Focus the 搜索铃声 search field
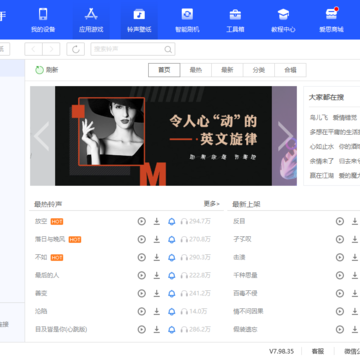Image resolution: width=360 pixels, height=360 pixels. tap(133, 49)
